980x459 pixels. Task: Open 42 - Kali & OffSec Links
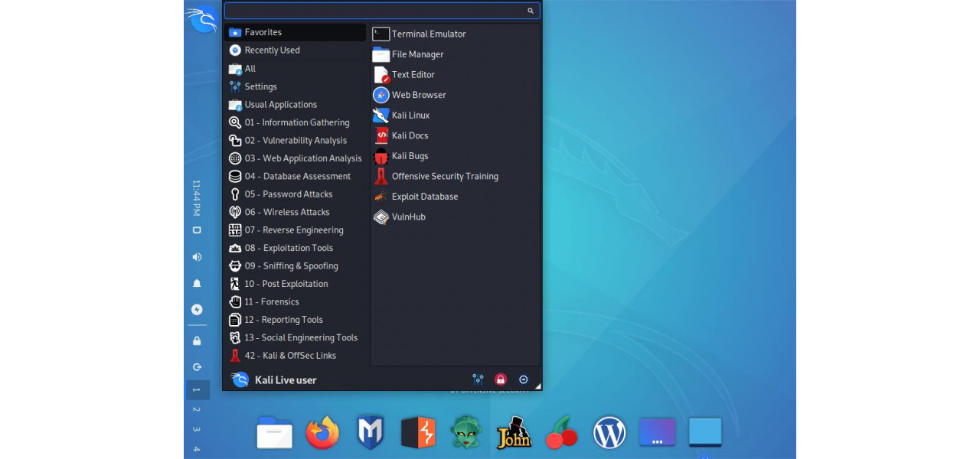(295, 356)
